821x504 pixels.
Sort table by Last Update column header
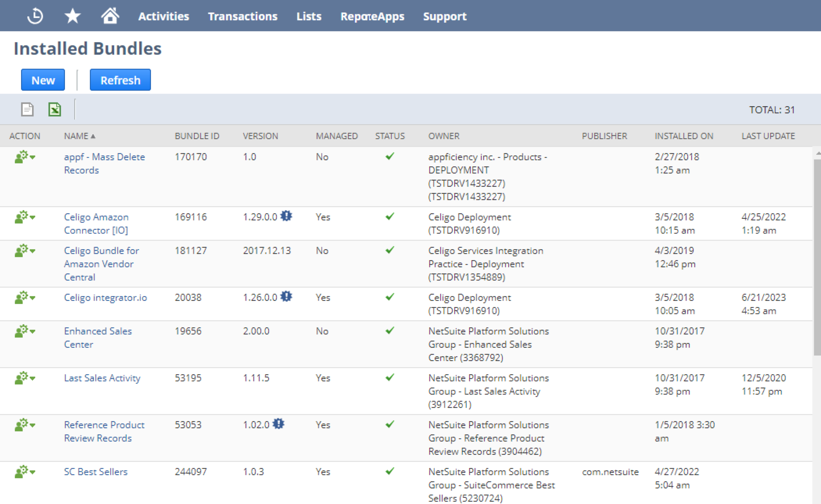[x=768, y=136]
